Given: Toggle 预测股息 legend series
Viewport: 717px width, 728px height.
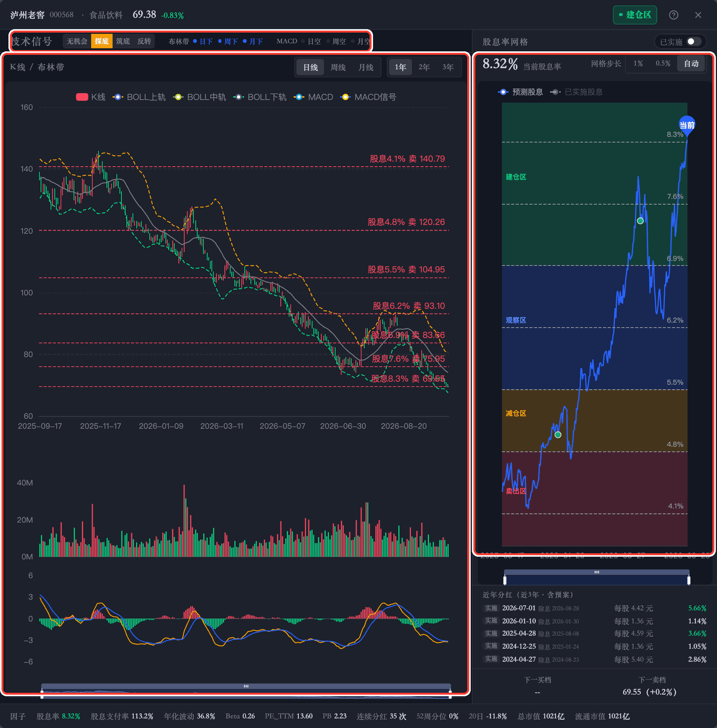Looking at the screenshot, I should click(x=520, y=92).
